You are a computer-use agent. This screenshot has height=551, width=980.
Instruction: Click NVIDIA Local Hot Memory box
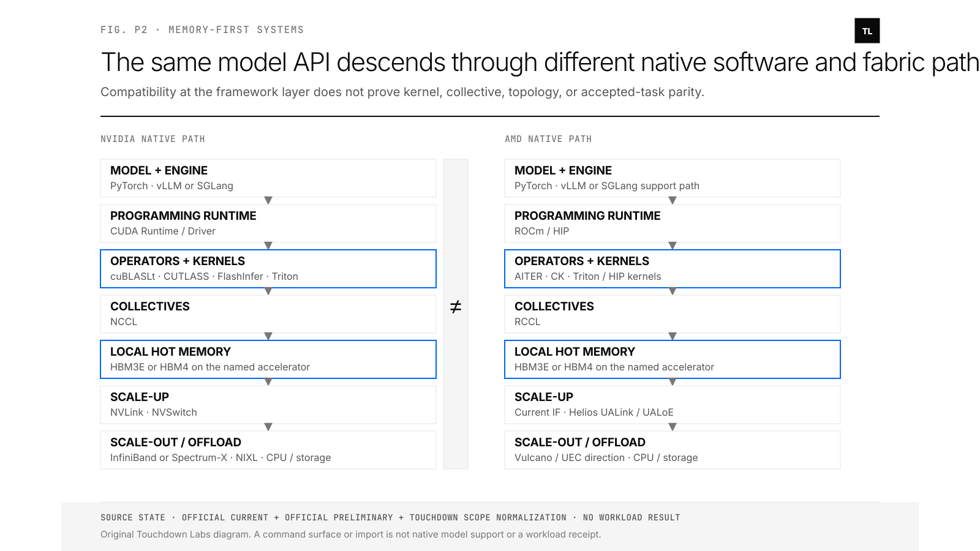point(268,359)
